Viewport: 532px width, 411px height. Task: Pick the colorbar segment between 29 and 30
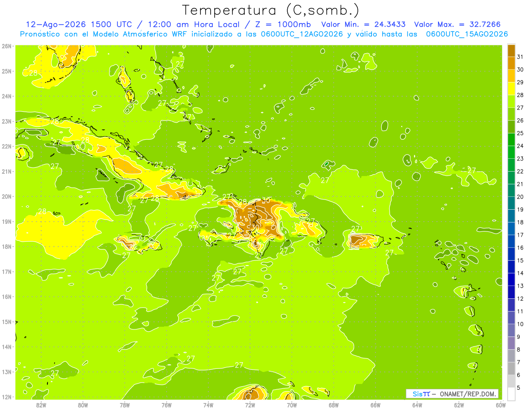(511, 76)
